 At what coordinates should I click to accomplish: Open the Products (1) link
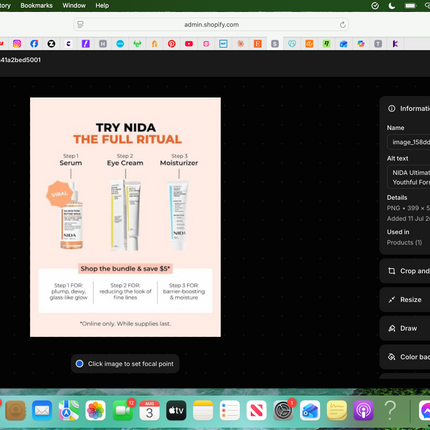(x=404, y=243)
